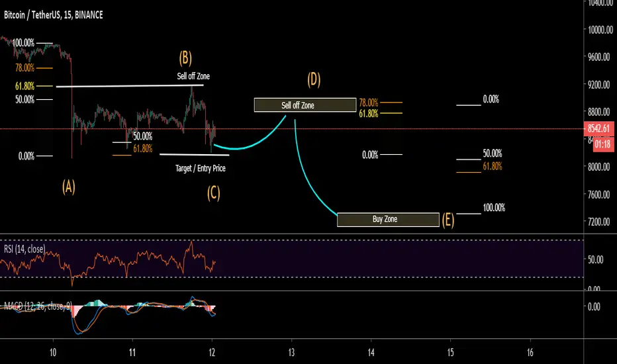617x364 pixels.
Task: Click the 0.00% fib label above (A)
Action: tap(26, 156)
